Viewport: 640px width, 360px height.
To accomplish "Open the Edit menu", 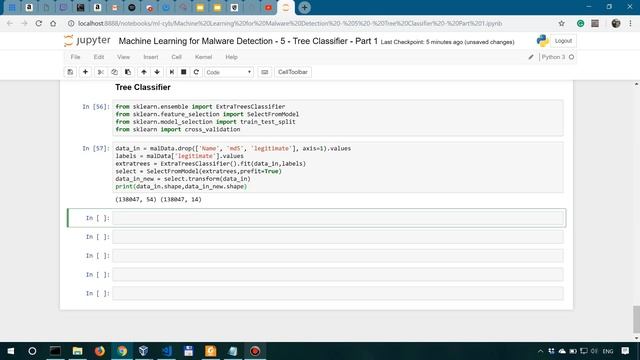I will pyautogui.click(x=99, y=57).
